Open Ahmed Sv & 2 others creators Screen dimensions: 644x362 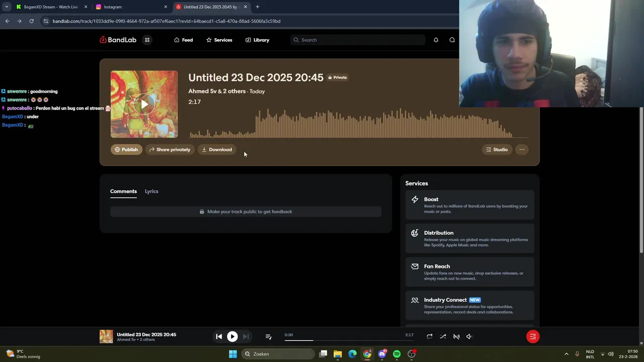(x=217, y=91)
